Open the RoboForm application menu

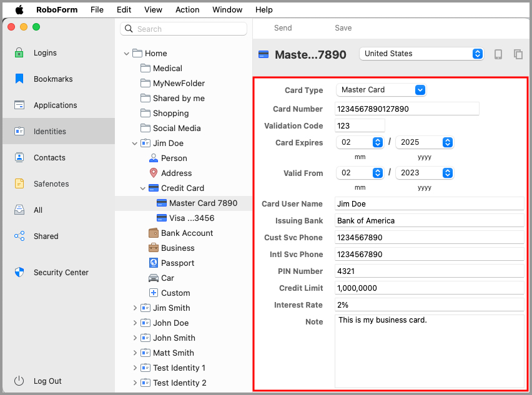pos(57,10)
